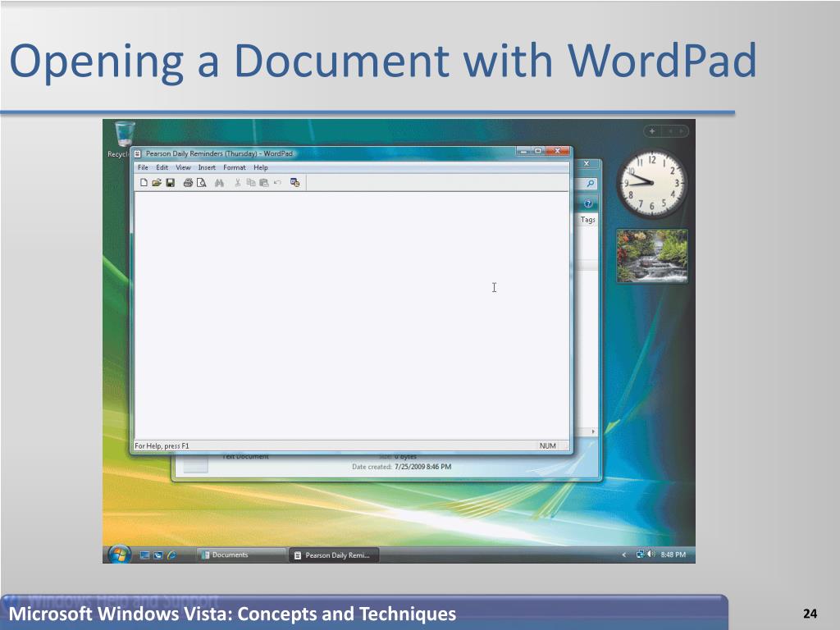Click the WordPad icon in the title bar
This screenshot has height=630, width=840.
(x=138, y=153)
